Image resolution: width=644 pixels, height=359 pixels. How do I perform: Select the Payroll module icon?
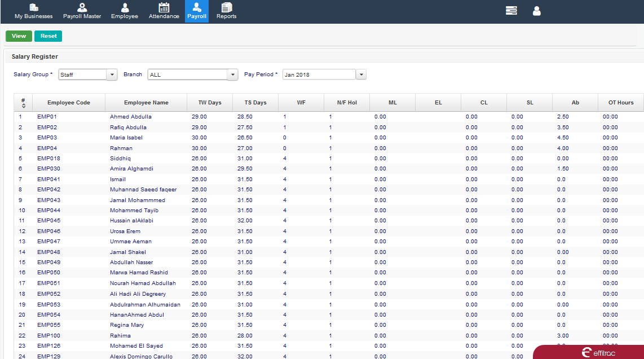(x=197, y=11)
